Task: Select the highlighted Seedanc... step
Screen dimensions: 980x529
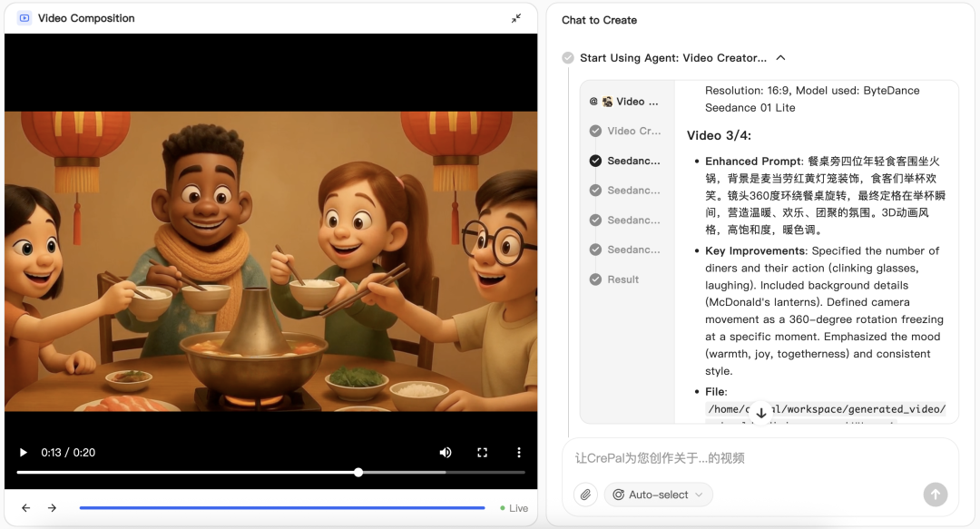Action: click(x=625, y=161)
